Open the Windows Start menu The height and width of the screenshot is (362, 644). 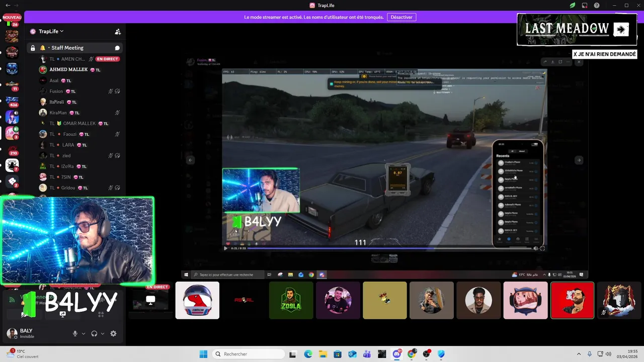203,354
